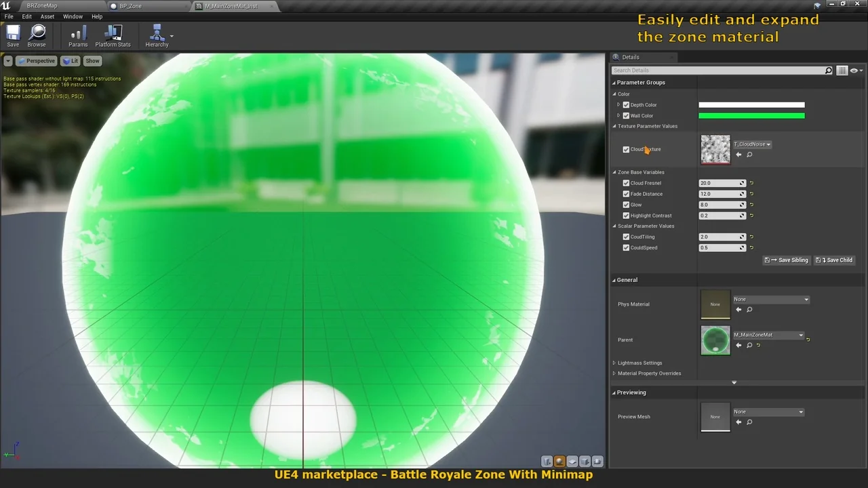The height and width of the screenshot is (488, 868).
Task: Browse to Parent material with magnifier icon
Action: 749,345
